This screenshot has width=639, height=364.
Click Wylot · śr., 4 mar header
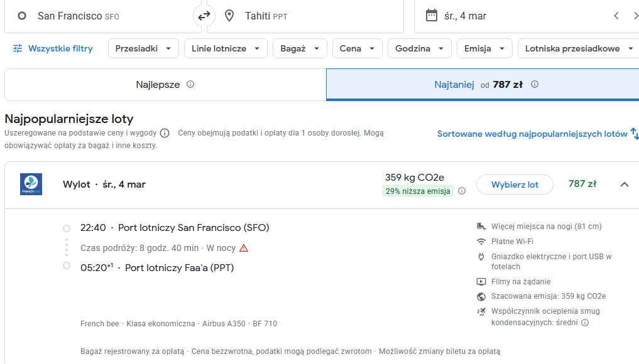pyautogui.click(x=104, y=185)
